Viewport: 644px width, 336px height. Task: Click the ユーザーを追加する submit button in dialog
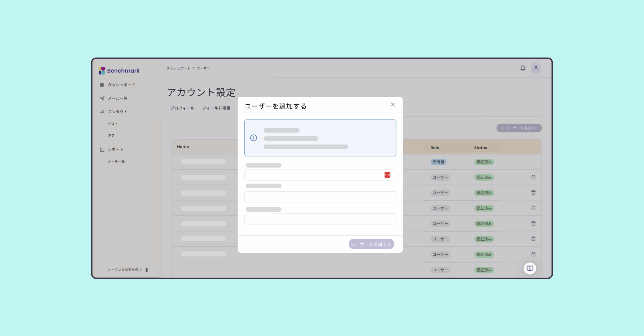click(371, 244)
